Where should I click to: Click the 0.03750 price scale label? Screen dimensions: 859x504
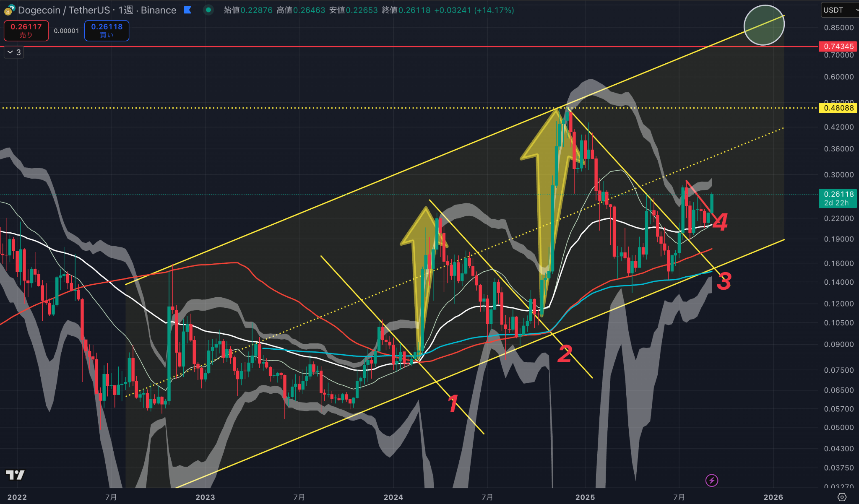point(838,468)
